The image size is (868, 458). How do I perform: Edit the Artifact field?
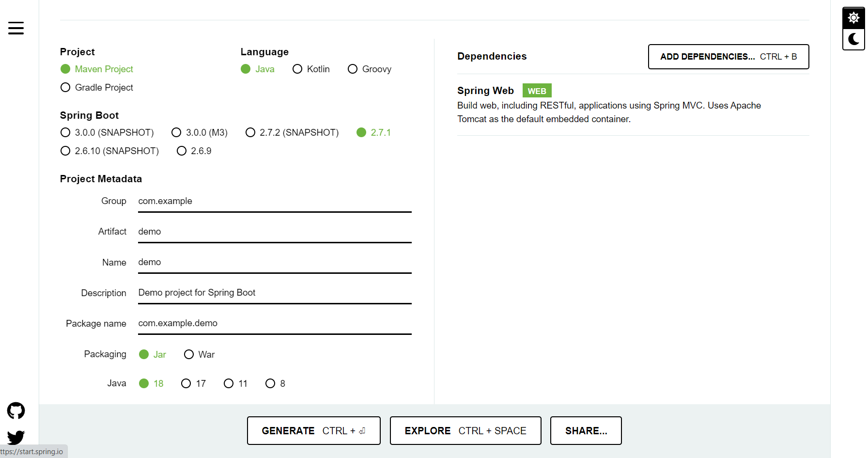pyautogui.click(x=275, y=232)
